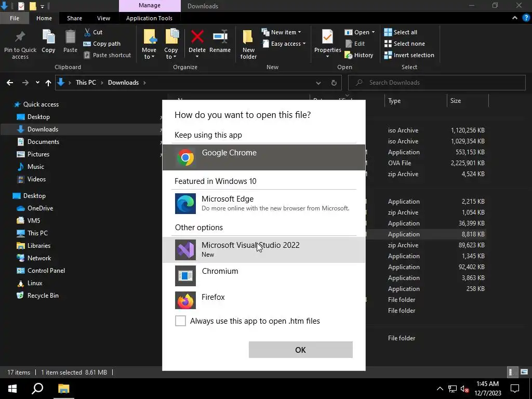
Task: Click Select all
Action: pyautogui.click(x=401, y=32)
